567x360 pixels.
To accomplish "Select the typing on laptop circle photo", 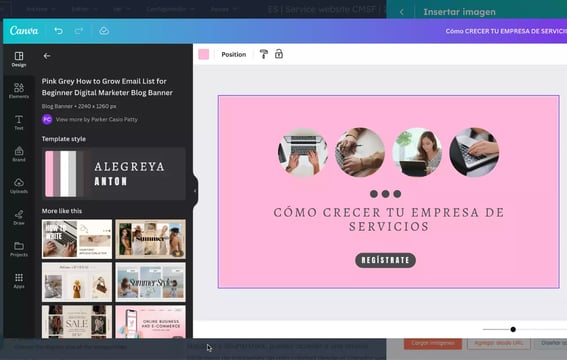I will point(474,152).
